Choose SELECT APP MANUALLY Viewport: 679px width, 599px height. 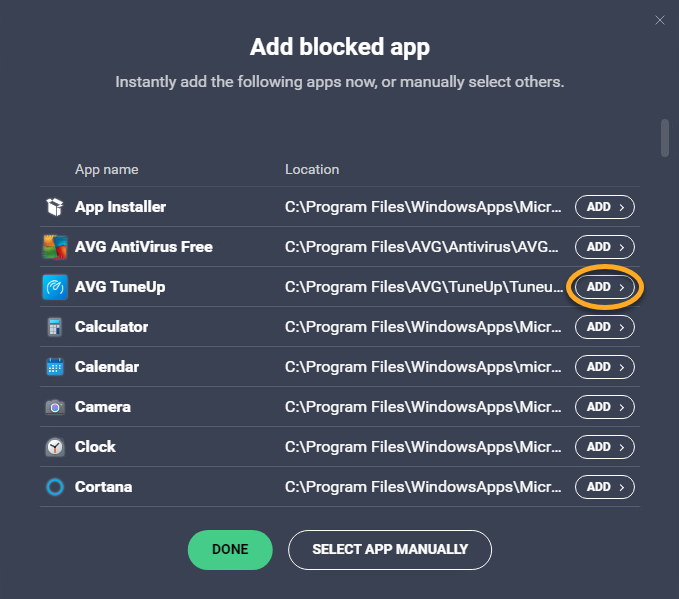tap(390, 549)
